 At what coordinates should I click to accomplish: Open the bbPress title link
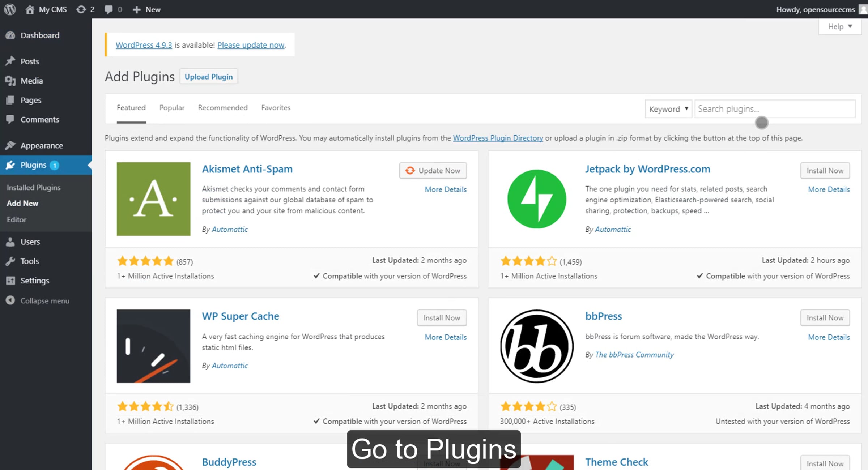(x=604, y=316)
